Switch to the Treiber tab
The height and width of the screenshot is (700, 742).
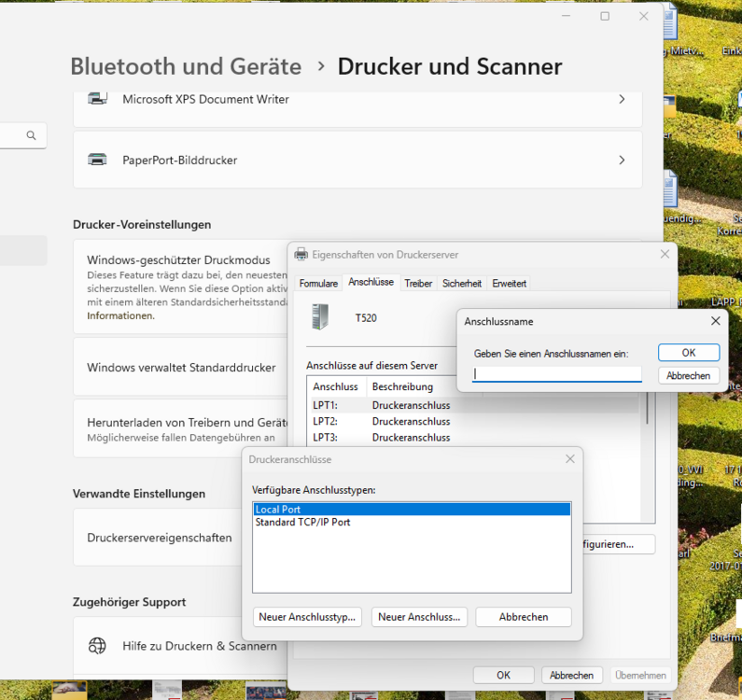pyautogui.click(x=418, y=283)
